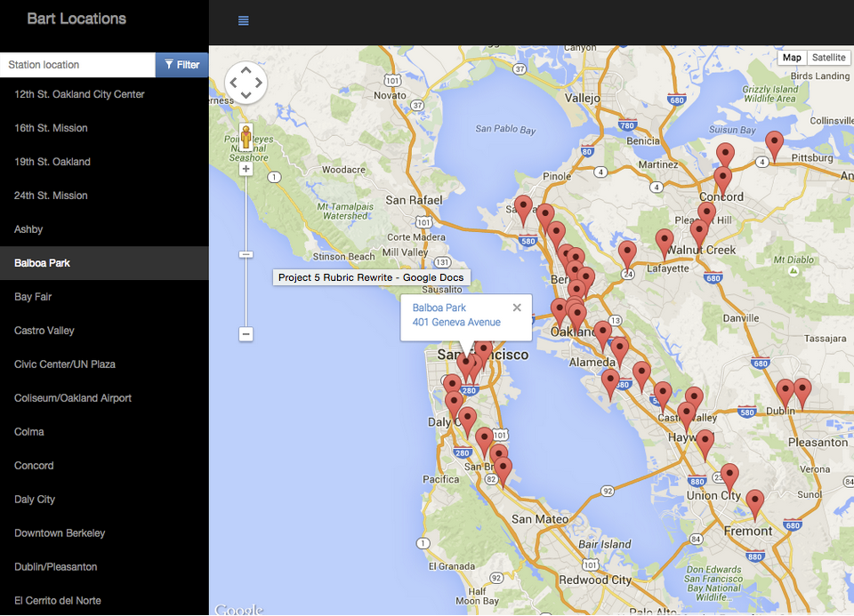Click the marker just above Concord label
The image size is (854, 616).
click(722, 180)
